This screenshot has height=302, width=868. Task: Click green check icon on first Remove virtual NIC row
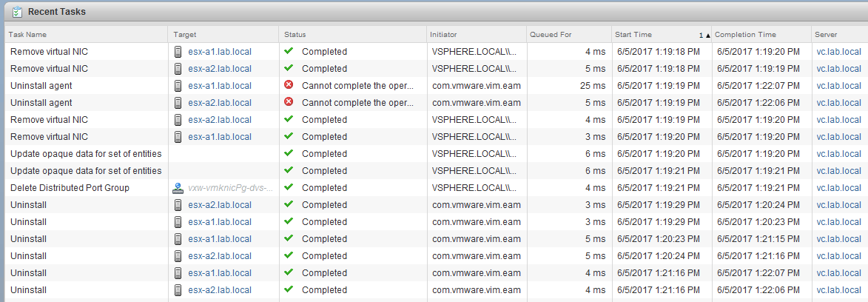click(289, 52)
